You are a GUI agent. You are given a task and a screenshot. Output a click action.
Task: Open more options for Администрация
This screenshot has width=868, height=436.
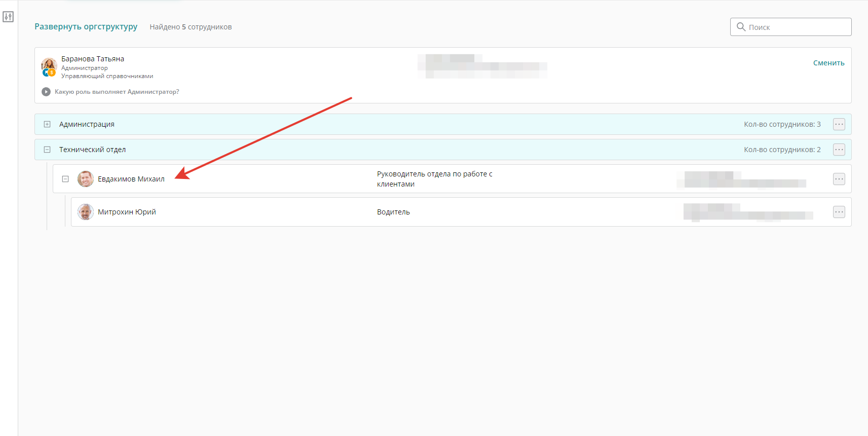coord(839,124)
